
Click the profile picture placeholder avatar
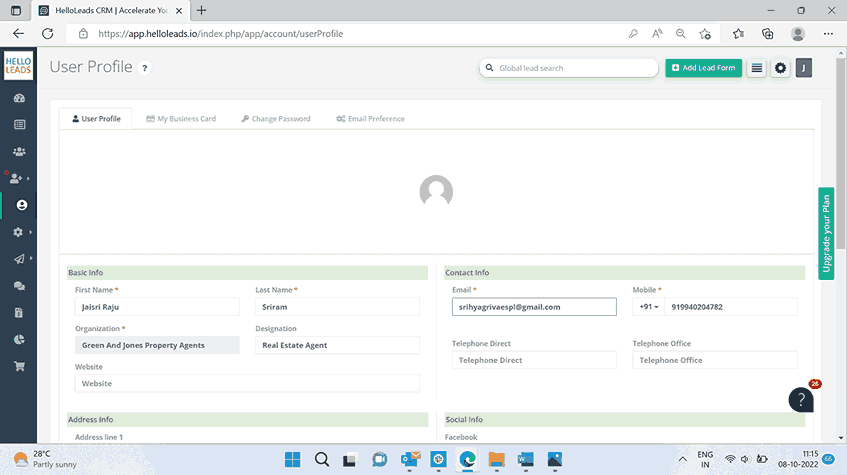click(436, 191)
